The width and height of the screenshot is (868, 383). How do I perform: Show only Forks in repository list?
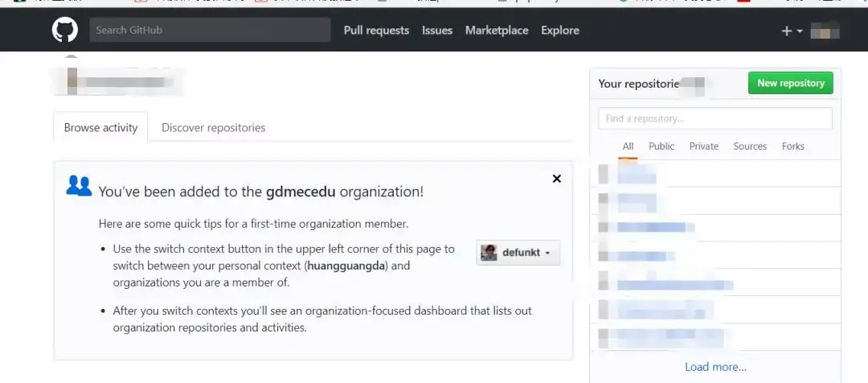pyautogui.click(x=792, y=146)
